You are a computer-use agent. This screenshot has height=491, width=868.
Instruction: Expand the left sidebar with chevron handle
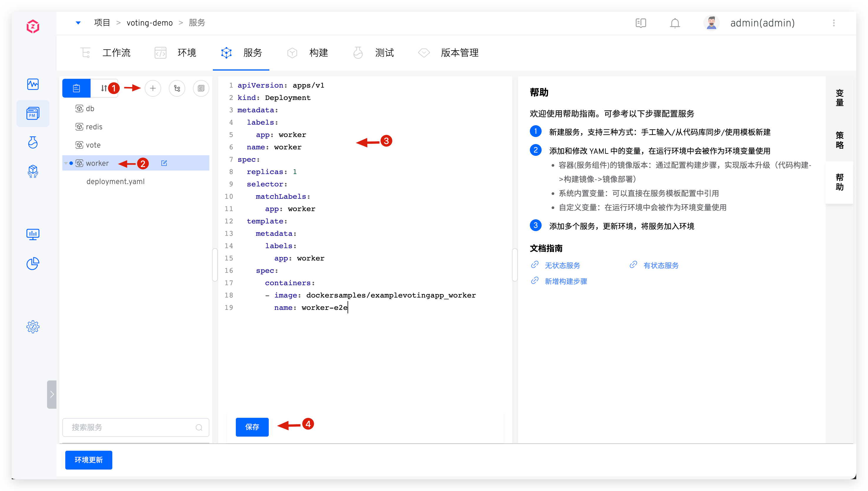(51, 394)
